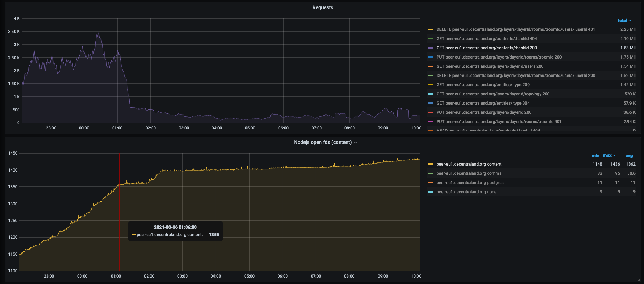
Task: Toggle GET layers/:layerId/topology 200 legend series
Action: coord(493,94)
